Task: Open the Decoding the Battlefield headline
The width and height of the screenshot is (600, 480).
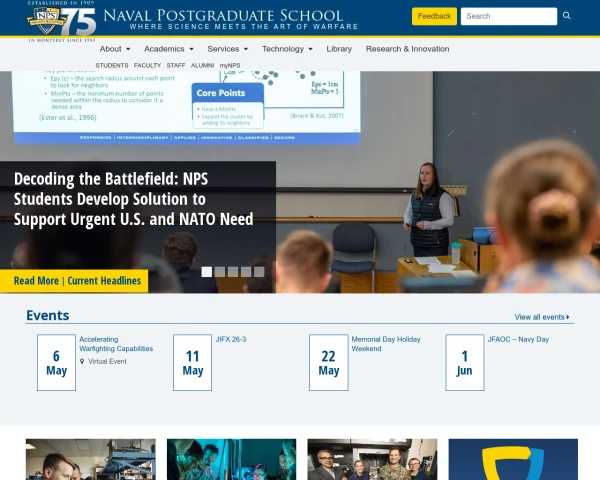Action: pyautogui.click(x=134, y=199)
